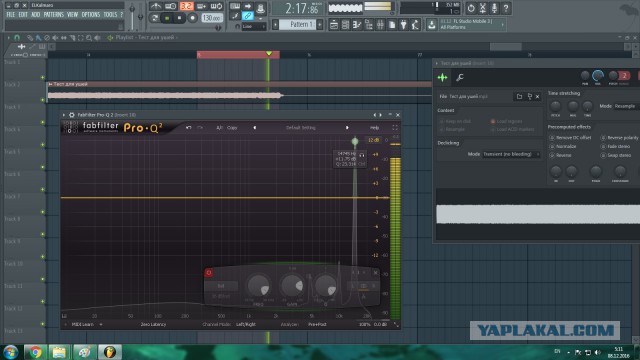Click the record button in transport
The width and height of the screenshot is (640, 360).
pyautogui.click(x=192, y=18)
